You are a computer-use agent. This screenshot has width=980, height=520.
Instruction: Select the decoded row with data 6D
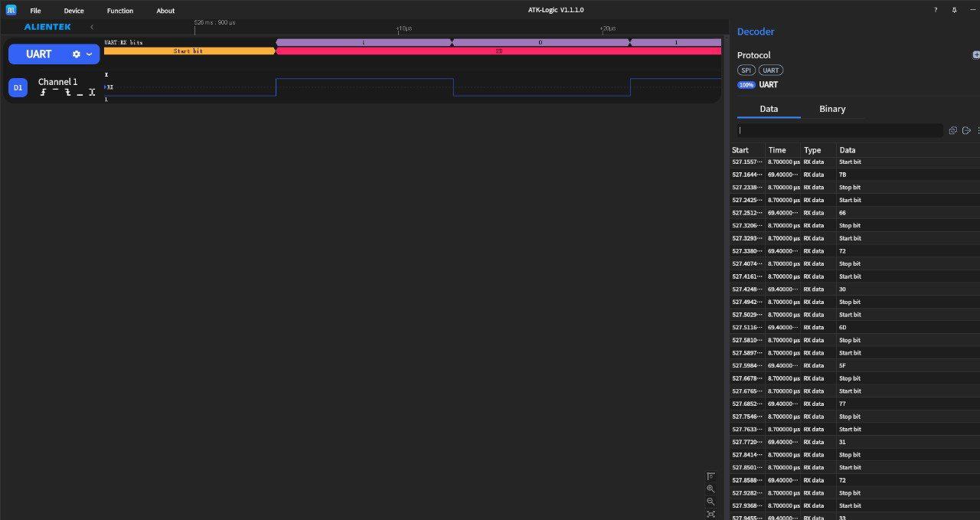pyautogui.click(x=854, y=328)
